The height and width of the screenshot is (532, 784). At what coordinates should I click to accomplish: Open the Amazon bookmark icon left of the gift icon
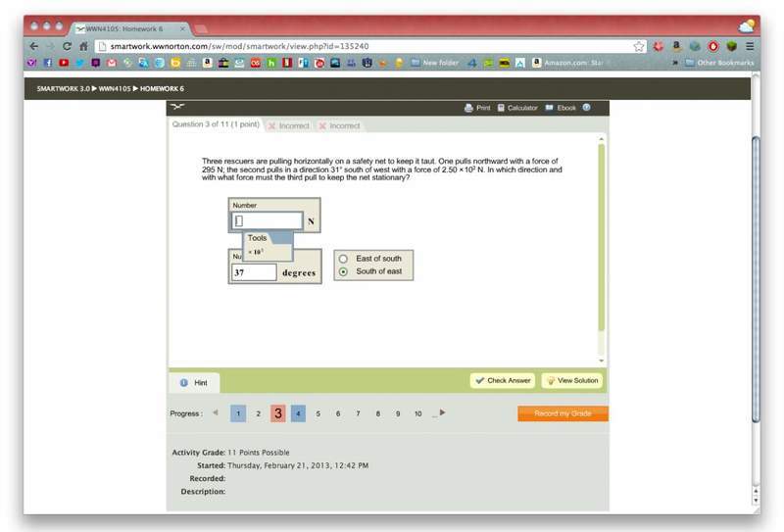(207, 63)
